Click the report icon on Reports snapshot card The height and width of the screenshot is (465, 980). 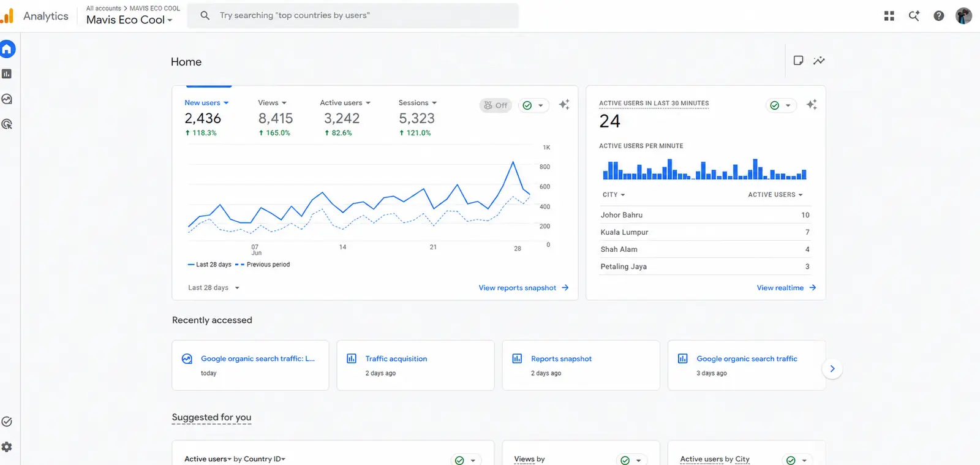[517, 358]
